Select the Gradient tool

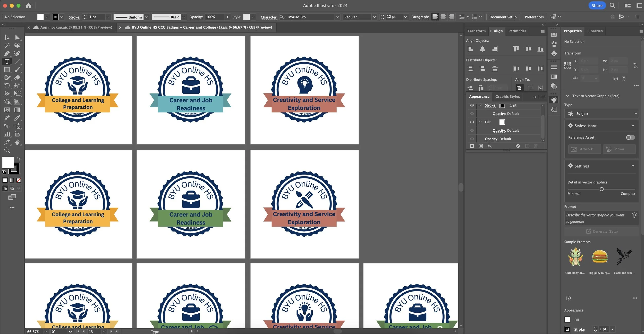17,110
